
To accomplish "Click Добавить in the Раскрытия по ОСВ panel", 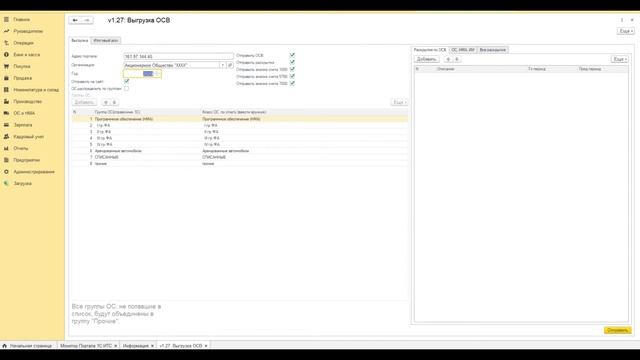I will tap(427, 59).
